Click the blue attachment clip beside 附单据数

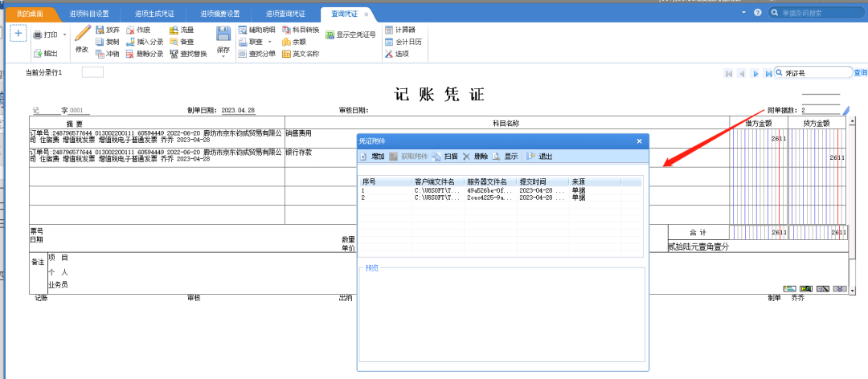(845, 110)
